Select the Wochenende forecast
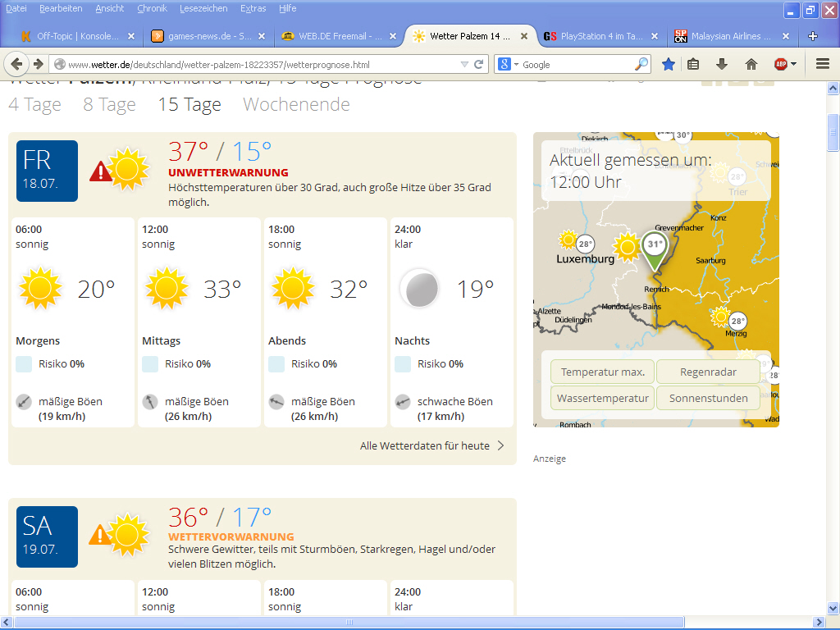 [296, 104]
